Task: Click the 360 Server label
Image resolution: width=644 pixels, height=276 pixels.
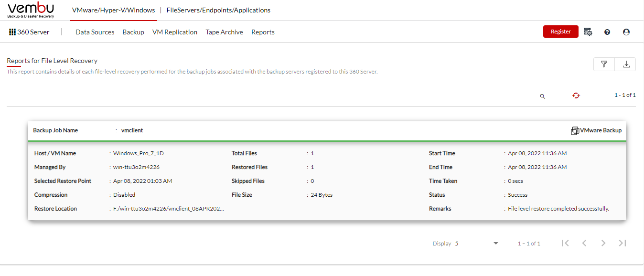Action: coord(33,32)
